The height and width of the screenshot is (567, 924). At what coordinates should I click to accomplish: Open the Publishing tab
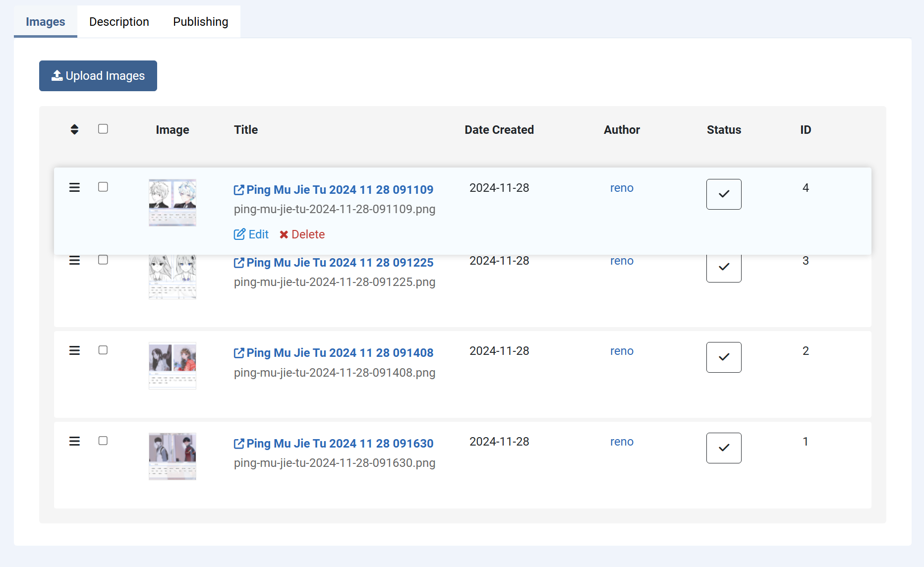click(200, 22)
